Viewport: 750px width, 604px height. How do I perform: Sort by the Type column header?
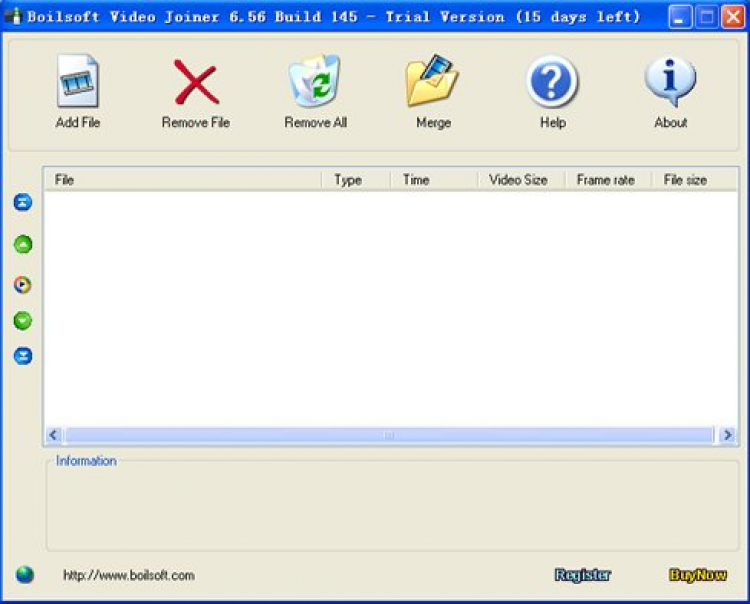click(x=356, y=180)
